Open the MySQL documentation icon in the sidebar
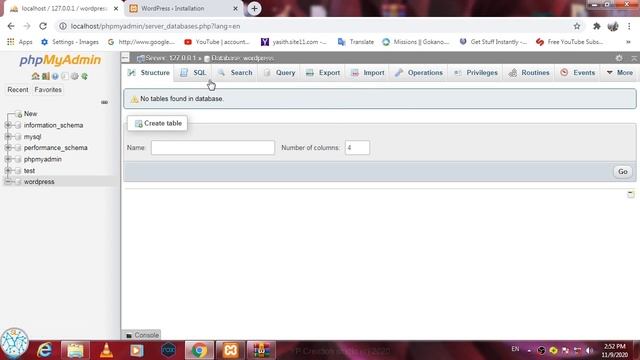This screenshot has height=360, width=640. point(65,76)
